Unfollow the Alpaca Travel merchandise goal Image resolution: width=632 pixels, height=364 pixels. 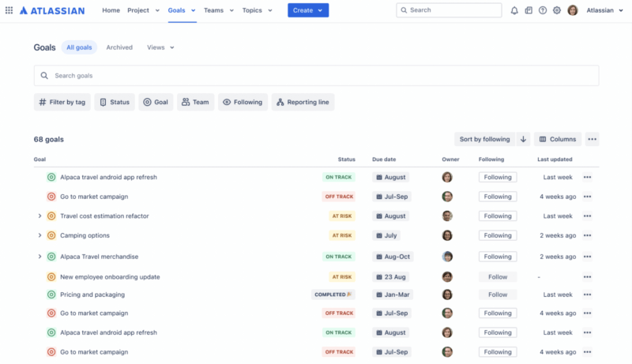coord(498,257)
